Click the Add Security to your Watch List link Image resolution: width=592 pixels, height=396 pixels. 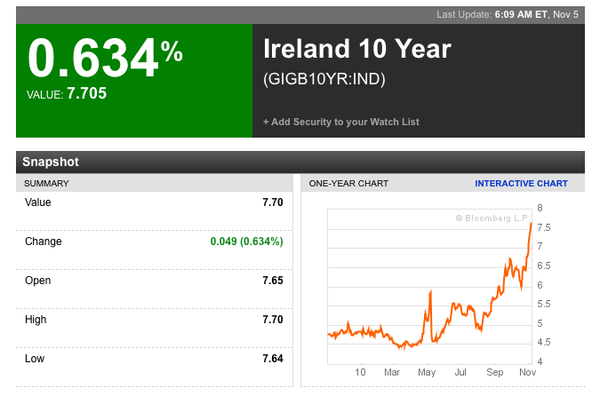coord(341,122)
